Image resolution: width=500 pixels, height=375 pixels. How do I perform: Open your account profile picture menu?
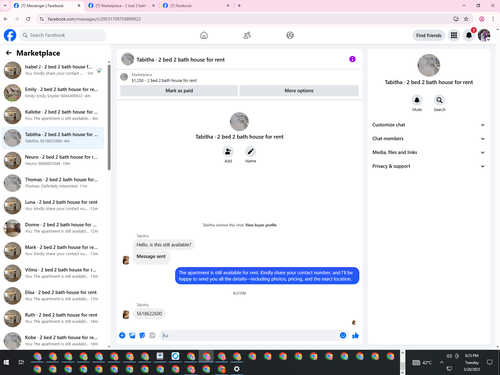484,35
